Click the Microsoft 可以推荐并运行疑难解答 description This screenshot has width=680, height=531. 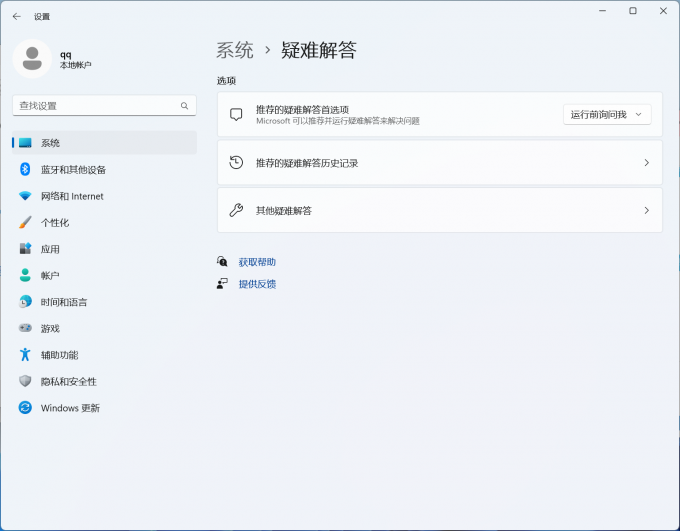pos(338,121)
